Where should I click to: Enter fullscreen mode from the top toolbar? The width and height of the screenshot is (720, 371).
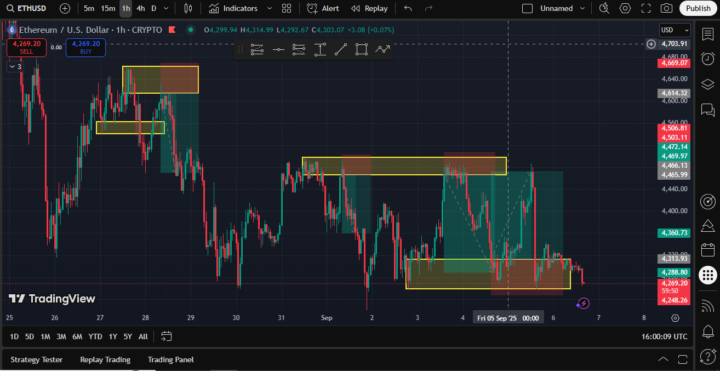[646, 8]
